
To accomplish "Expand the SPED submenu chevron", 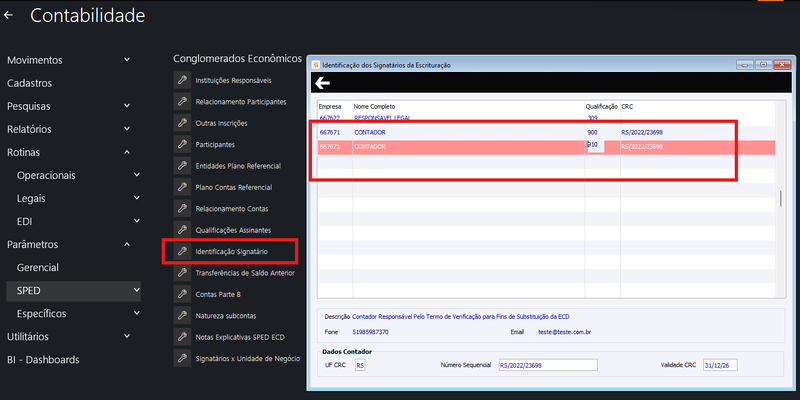I will click(137, 290).
